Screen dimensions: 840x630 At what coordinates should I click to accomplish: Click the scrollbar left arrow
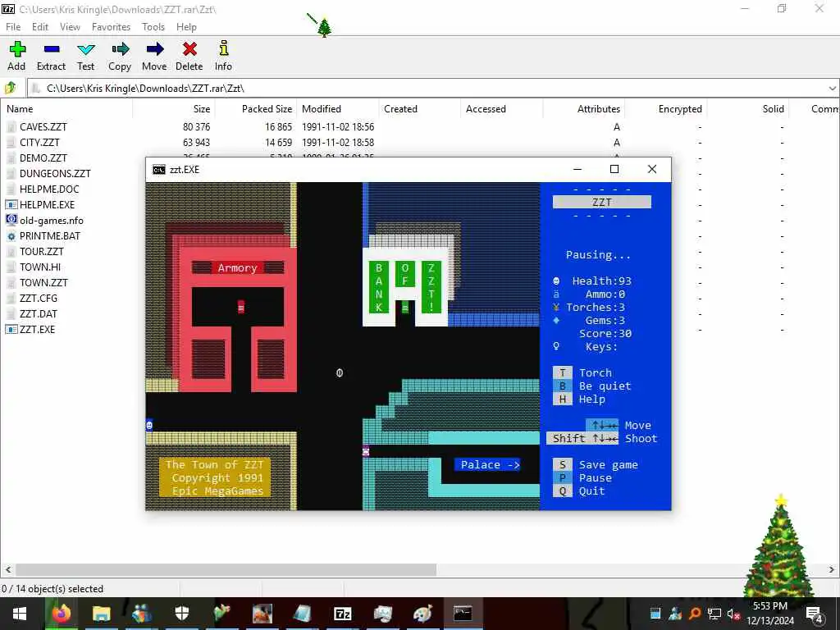[x=8, y=569]
